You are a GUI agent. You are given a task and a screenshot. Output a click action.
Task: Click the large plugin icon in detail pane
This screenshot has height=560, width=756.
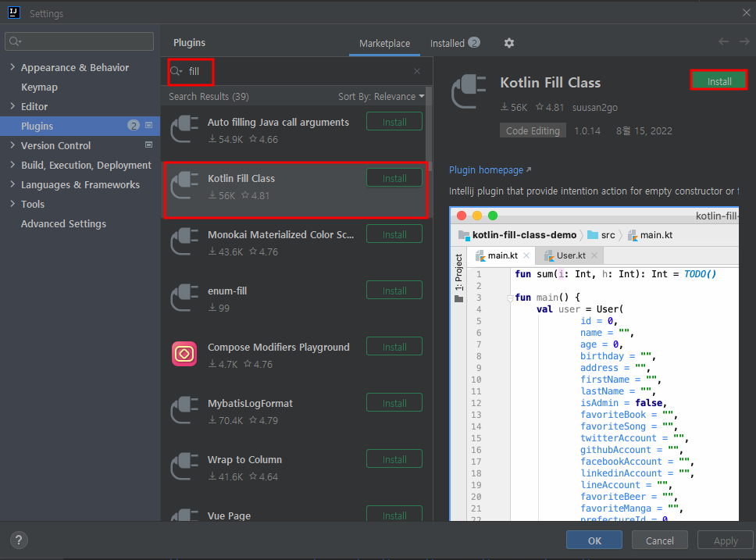pos(469,91)
